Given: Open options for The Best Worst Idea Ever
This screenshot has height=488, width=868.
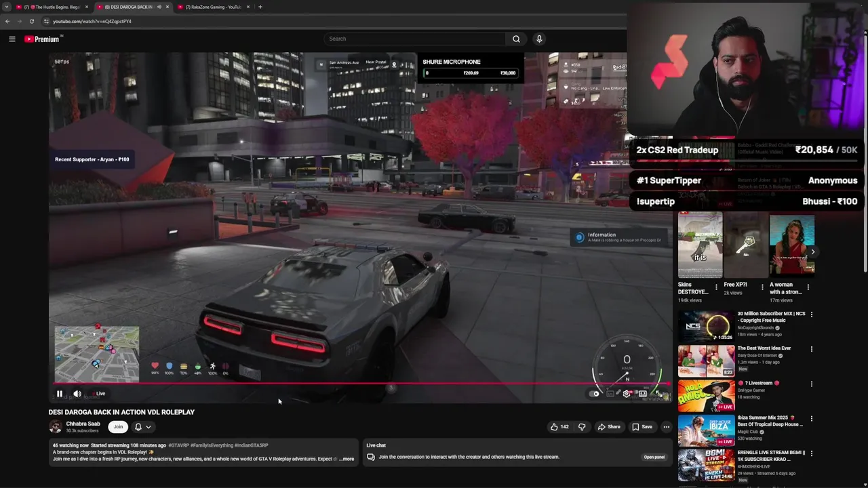Looking at the screenshot, I should [x=812, y=349].
